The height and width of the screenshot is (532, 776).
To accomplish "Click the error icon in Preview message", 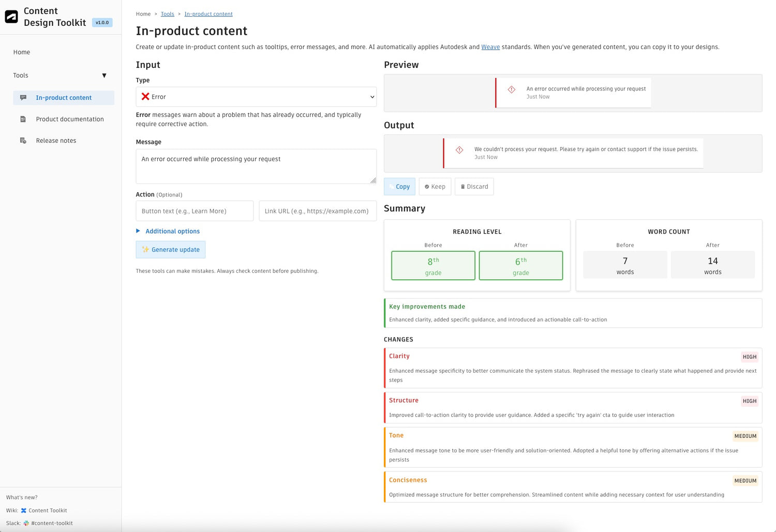I will (512, 89).
